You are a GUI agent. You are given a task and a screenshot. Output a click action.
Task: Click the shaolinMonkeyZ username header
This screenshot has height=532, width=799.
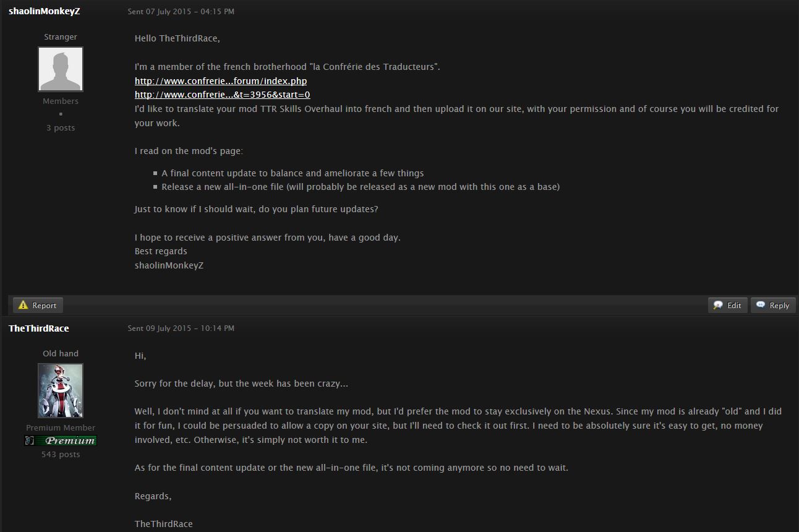tap(45, 11)
